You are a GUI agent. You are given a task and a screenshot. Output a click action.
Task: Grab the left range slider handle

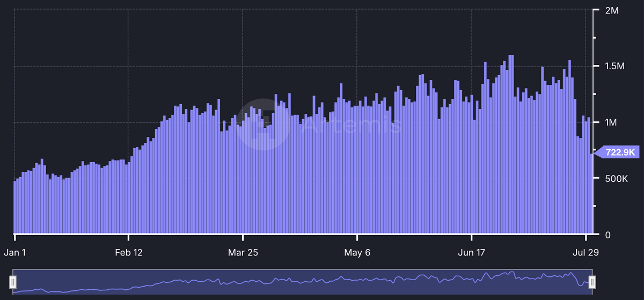13,282
